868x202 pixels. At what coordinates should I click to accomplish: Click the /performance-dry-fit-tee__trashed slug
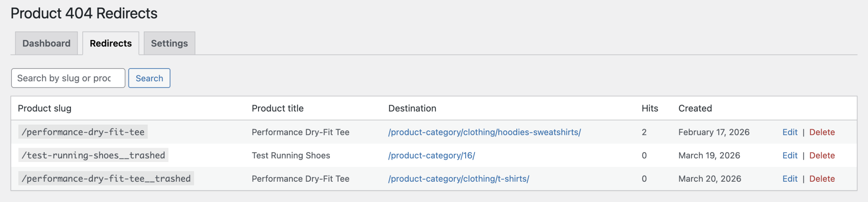106,178
